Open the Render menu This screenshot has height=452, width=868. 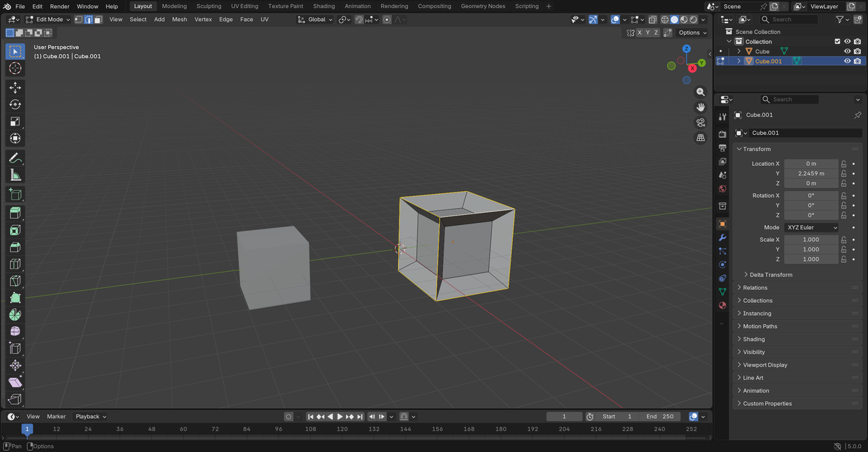tap(60, 6)
